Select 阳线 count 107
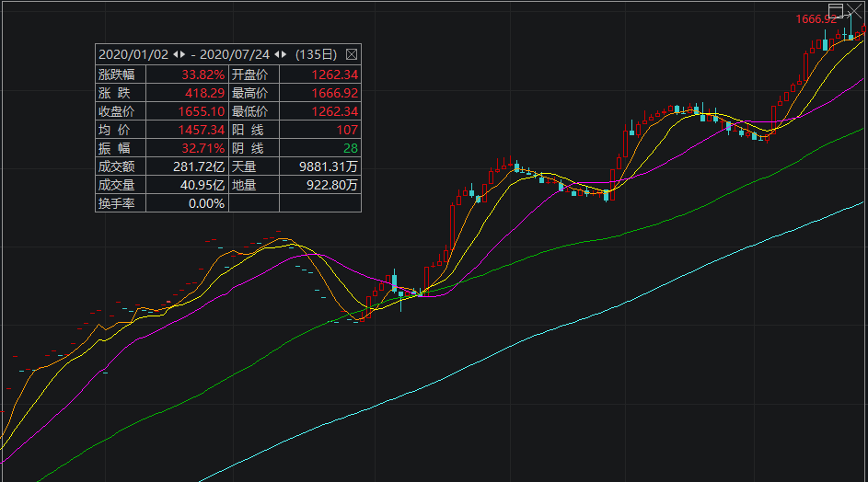Viewport: 868px width, 482px height. 347,130
